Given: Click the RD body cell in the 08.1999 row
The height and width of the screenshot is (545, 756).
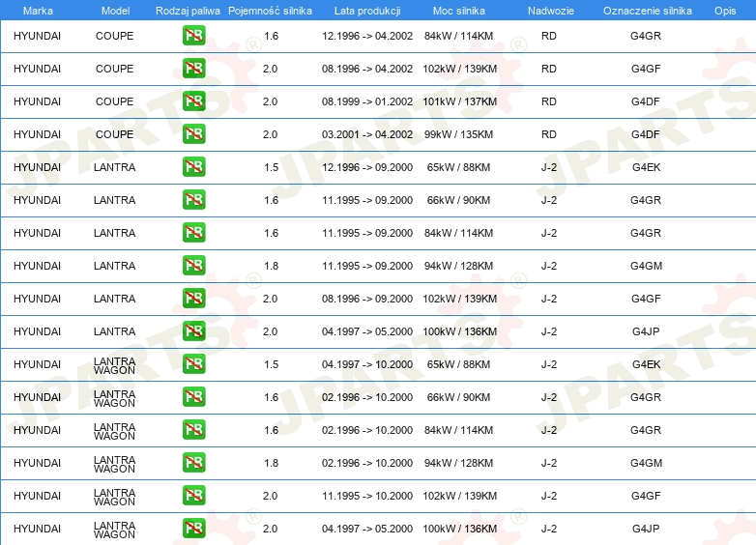Looking at the screenshot, I should [549, 101].
